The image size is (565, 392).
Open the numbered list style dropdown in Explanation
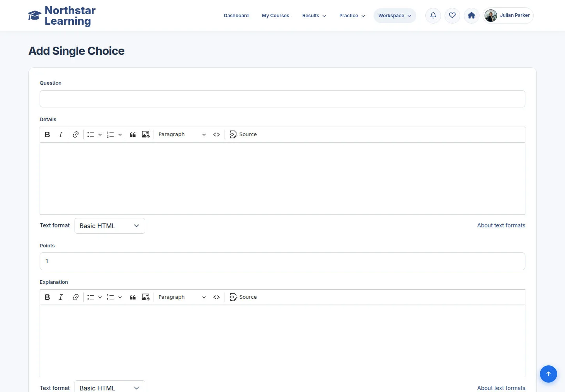(120, 297)
